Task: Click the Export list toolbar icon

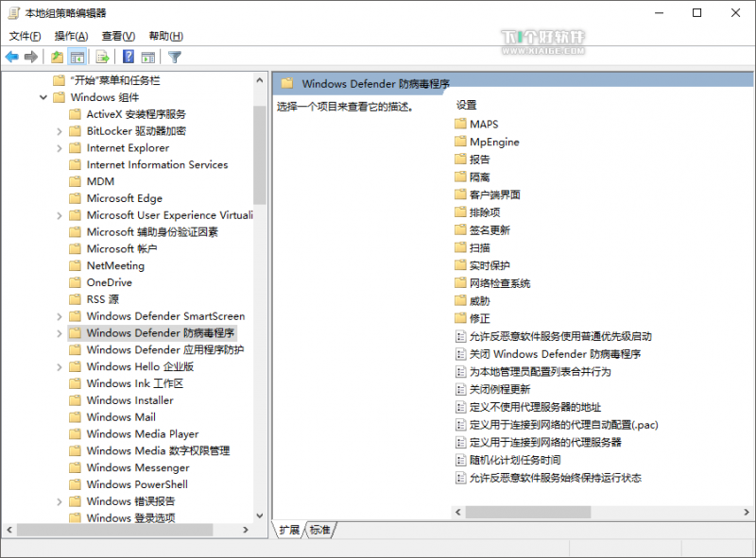Action: (x=103, y=57)
